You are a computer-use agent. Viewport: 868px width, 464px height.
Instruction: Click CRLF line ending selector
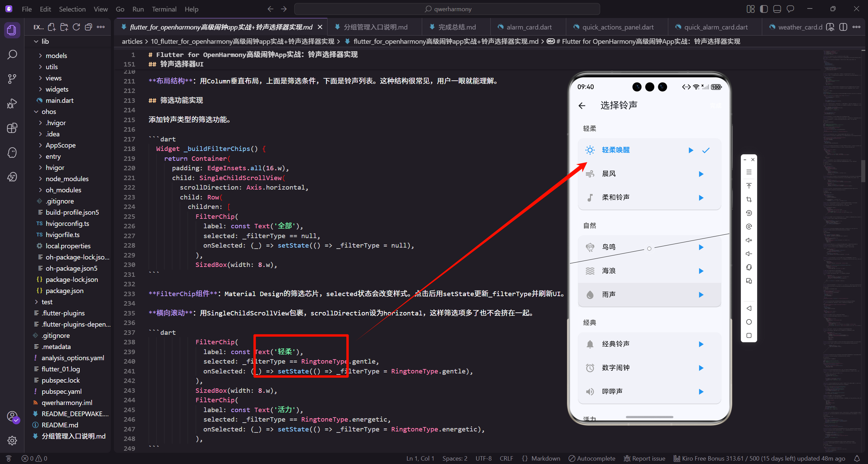[506, 459]
